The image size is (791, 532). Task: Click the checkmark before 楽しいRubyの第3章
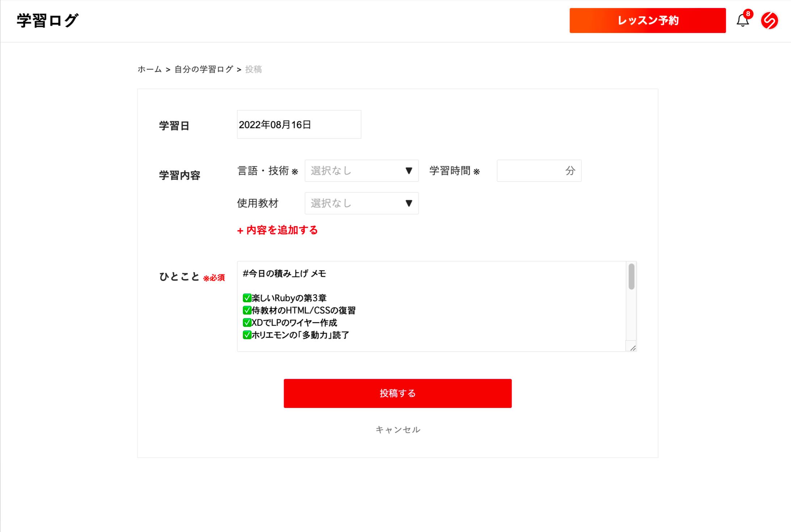(247, 298)
